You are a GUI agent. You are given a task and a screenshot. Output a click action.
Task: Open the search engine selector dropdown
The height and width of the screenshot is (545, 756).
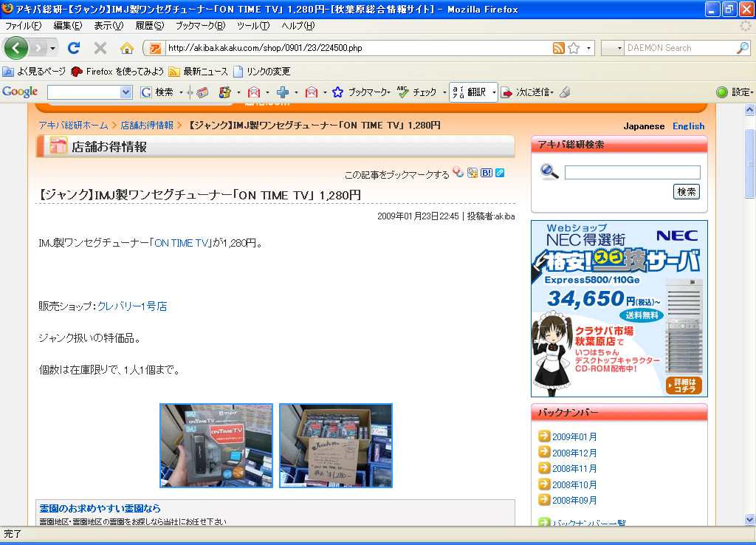pos(619,48)
